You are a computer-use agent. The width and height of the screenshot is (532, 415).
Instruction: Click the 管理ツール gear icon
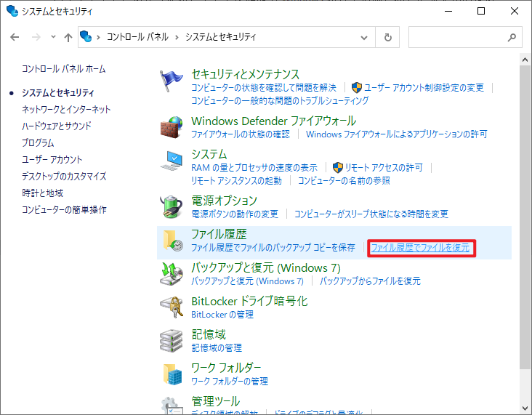172,406
